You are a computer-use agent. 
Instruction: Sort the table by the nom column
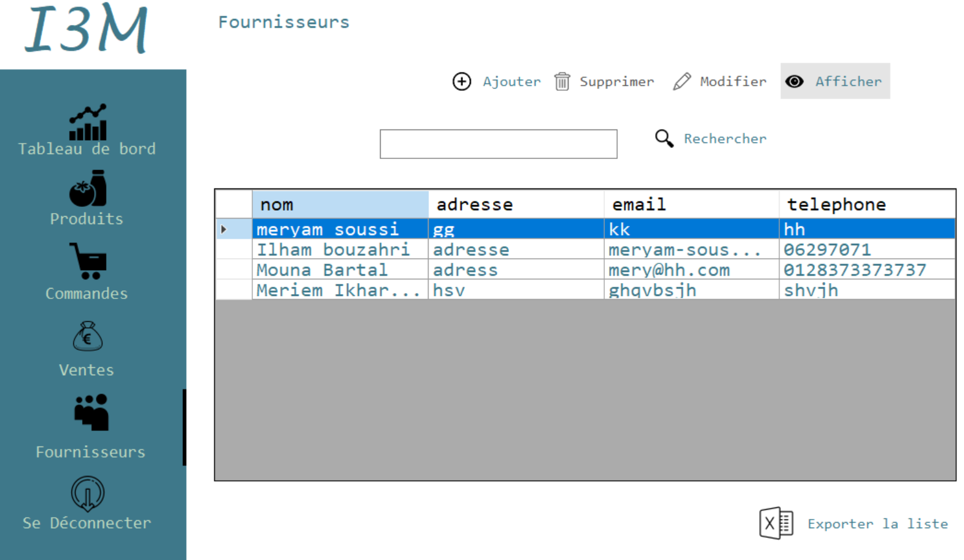339,204
